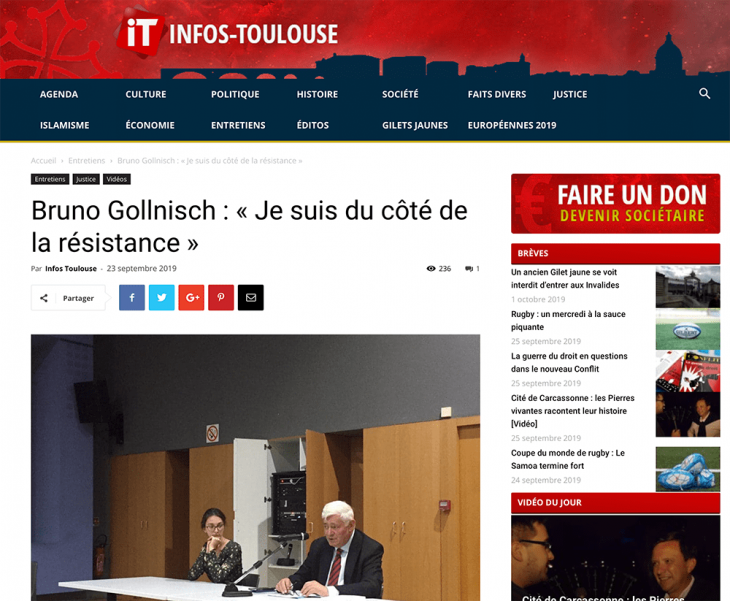
Task: Open Cité de Carcassonne brief thumbnail
Action: [688, 414]
